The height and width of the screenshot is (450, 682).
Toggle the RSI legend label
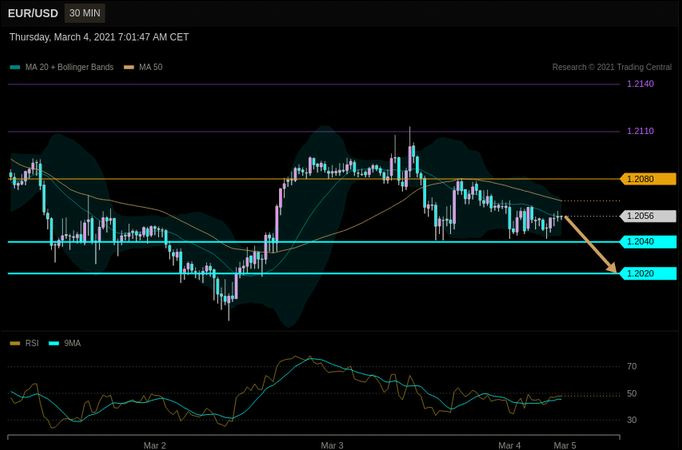click(32, 343)
